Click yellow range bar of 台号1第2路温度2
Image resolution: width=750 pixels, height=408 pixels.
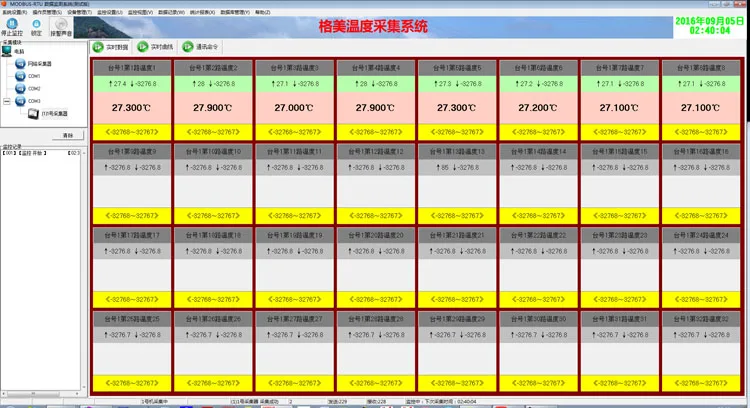point(213,132)
